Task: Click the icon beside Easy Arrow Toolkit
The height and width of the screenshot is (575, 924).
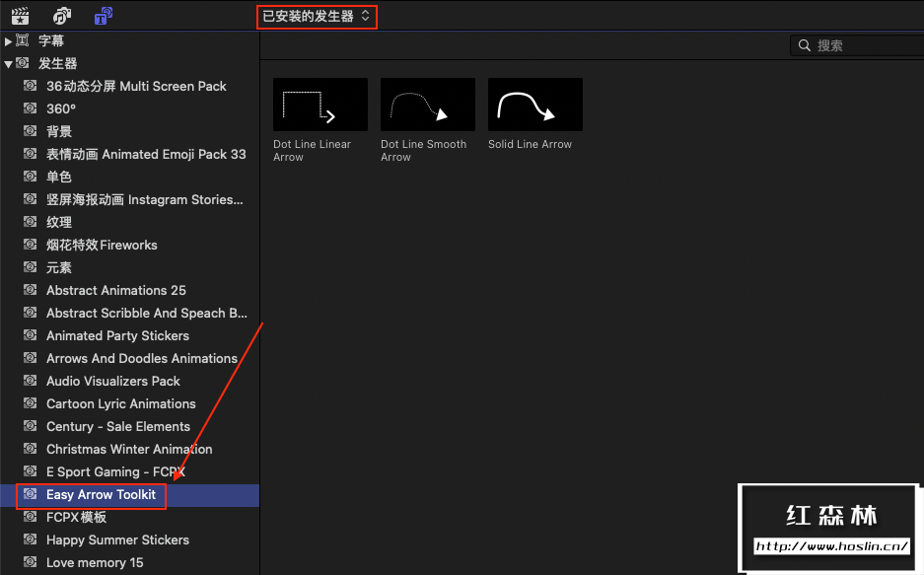Action: click(x=30, y=494)
